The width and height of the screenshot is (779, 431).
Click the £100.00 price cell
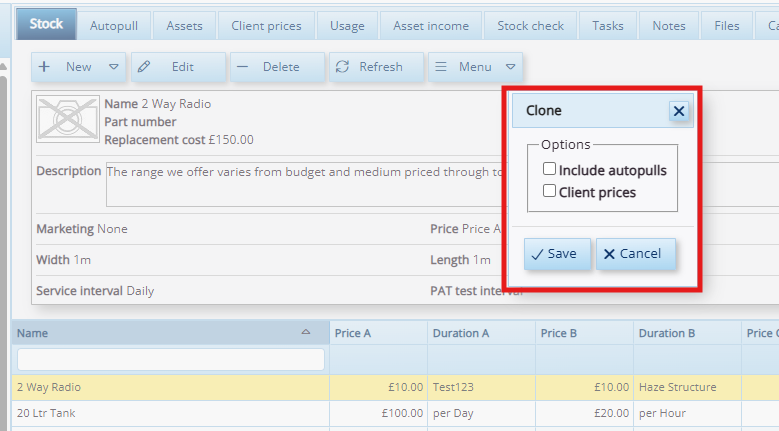(378, 414)
